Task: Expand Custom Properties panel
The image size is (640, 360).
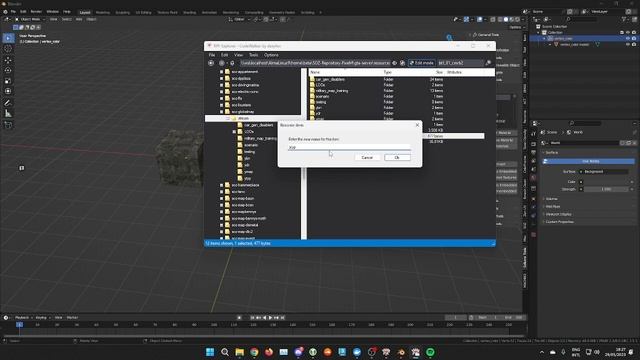Action: (559, 222)
